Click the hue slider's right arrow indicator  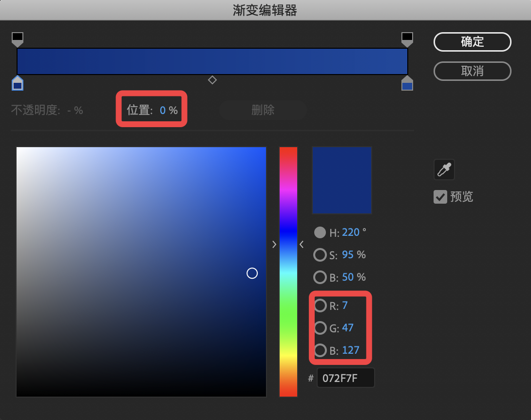coord(302,245)
